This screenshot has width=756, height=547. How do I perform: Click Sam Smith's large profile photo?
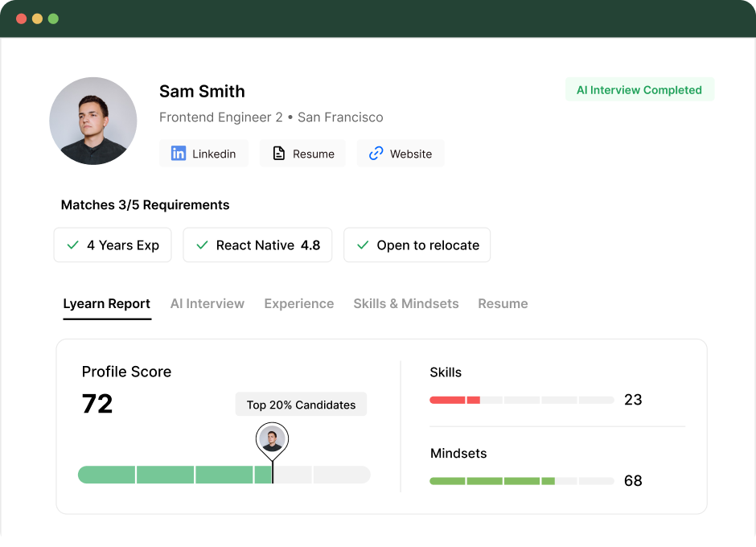pyautogui.click(x=93, y=121)
